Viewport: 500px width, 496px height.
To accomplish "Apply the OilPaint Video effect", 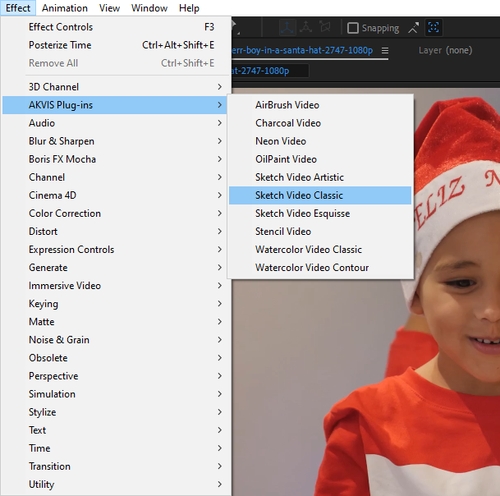I will pyautogui.click(x=320, y=159).
